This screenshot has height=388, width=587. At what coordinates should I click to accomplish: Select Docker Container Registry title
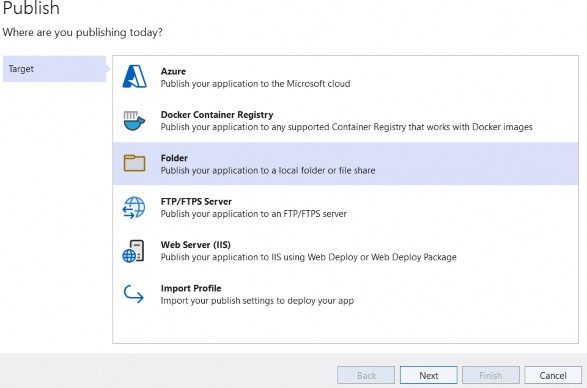click(x=217, y=115)
